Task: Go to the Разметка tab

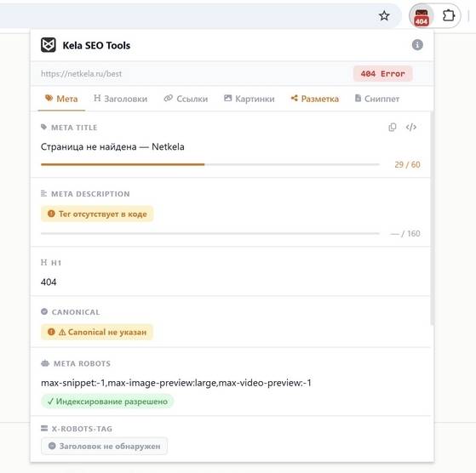Action: (x=315, y=99)
